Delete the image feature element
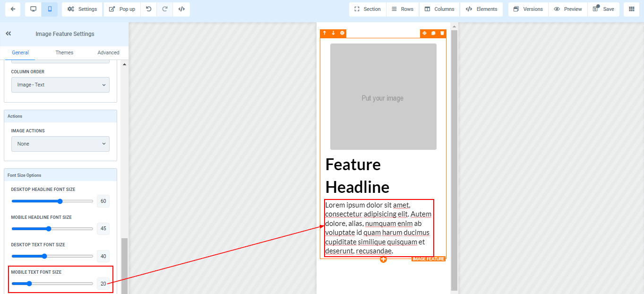Image resolution: width=644 pixels, height=294 pixels. click(442, 33)
